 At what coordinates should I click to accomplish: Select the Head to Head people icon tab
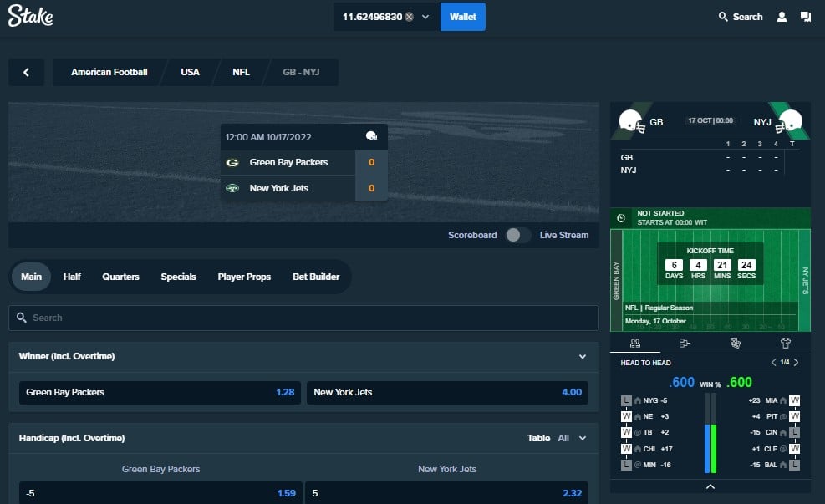click(635, 343)
